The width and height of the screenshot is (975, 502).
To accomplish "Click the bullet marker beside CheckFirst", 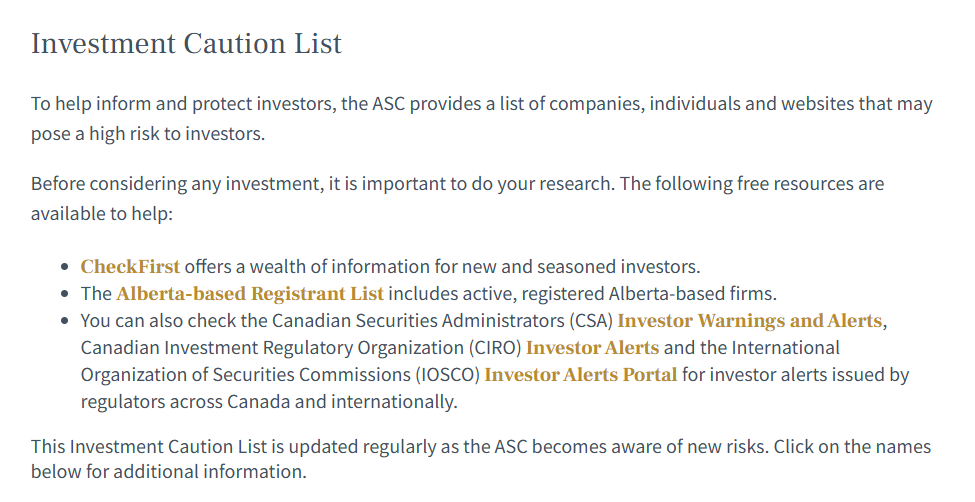I will pyautogui.click(x=65, y=267).
